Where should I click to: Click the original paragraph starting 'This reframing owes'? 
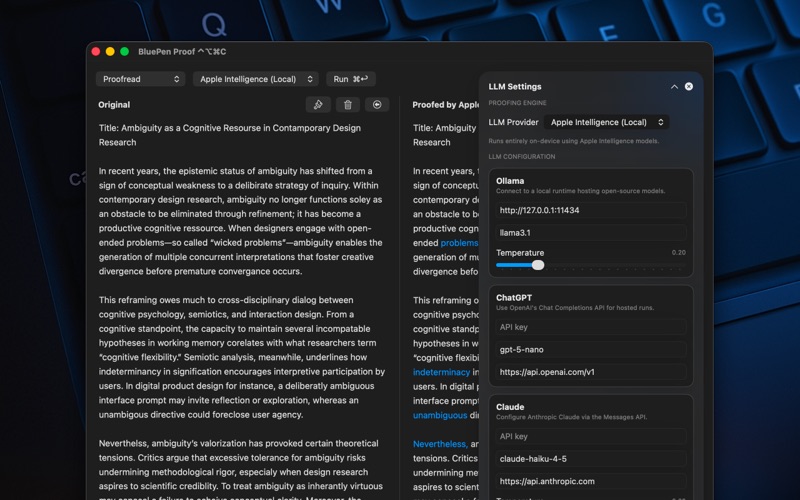pyautogui.click(x=242, y=357)
